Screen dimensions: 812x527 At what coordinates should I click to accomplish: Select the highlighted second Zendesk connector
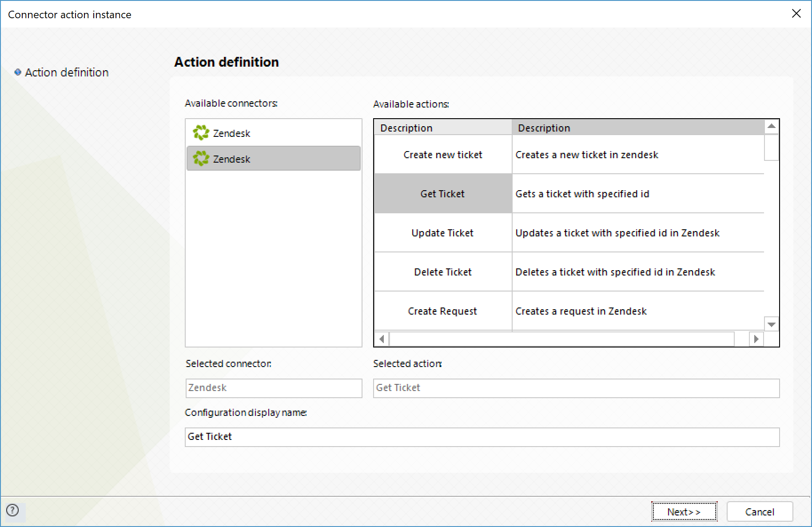point(273,159)
